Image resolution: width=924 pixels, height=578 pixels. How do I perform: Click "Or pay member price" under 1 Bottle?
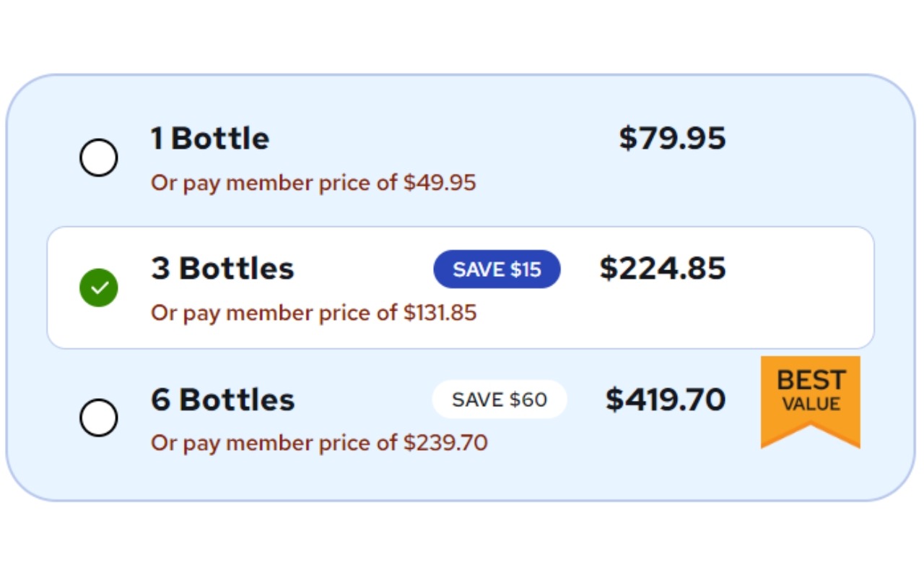tap(274, 183)
